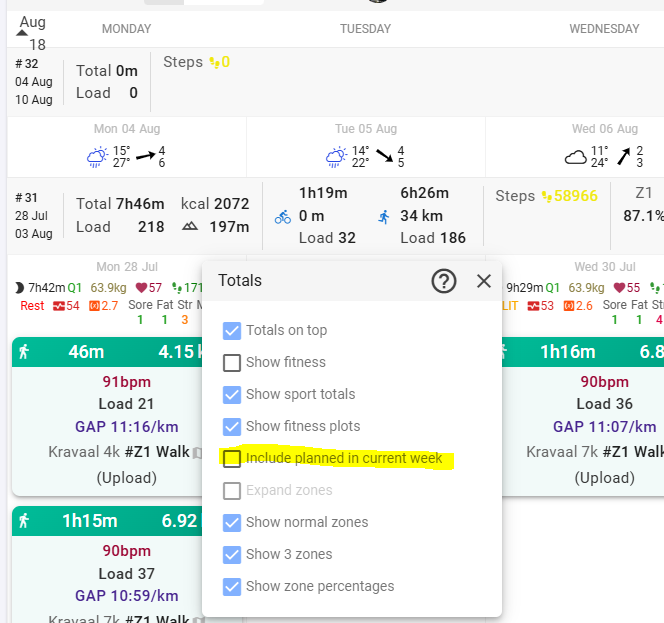Screen dimensions: 664x623
Task: Open help for the Totals dialog
Action: tap(444, 281)
